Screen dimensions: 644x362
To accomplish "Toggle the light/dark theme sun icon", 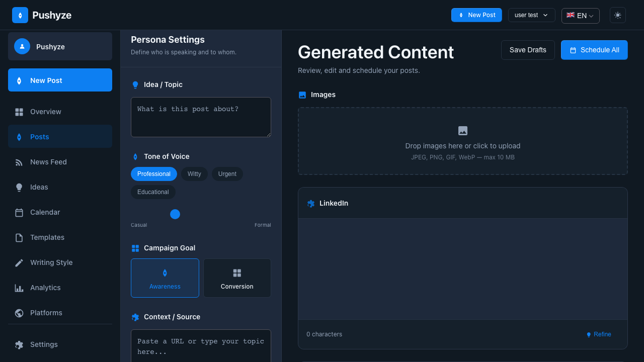I will (x=618, y=15).
